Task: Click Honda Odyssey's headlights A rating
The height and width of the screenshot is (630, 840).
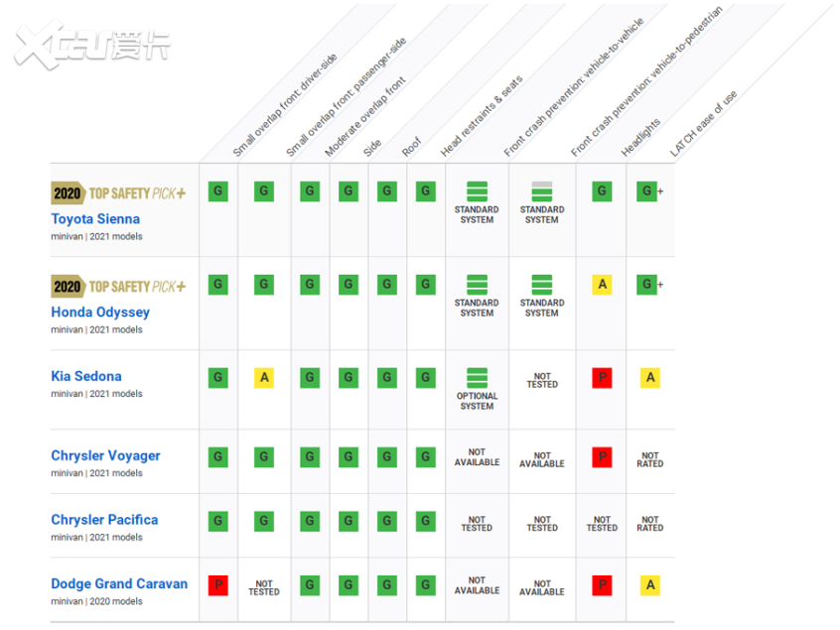Action: point(602,284)
